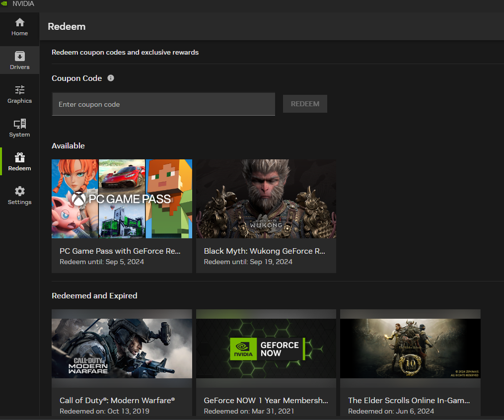Open System via the computer icon
The width and height of the screenshot is (504, 420).
[19, 124]
